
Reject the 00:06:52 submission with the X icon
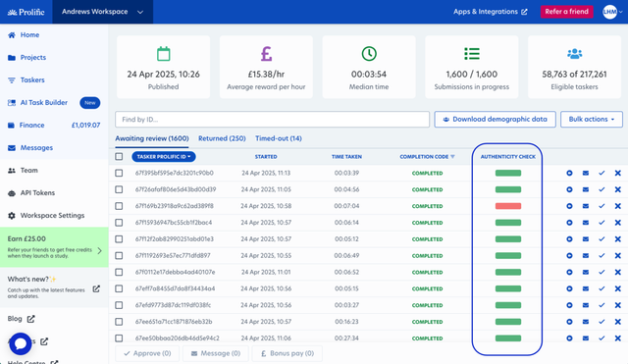(x=617, y=273)
